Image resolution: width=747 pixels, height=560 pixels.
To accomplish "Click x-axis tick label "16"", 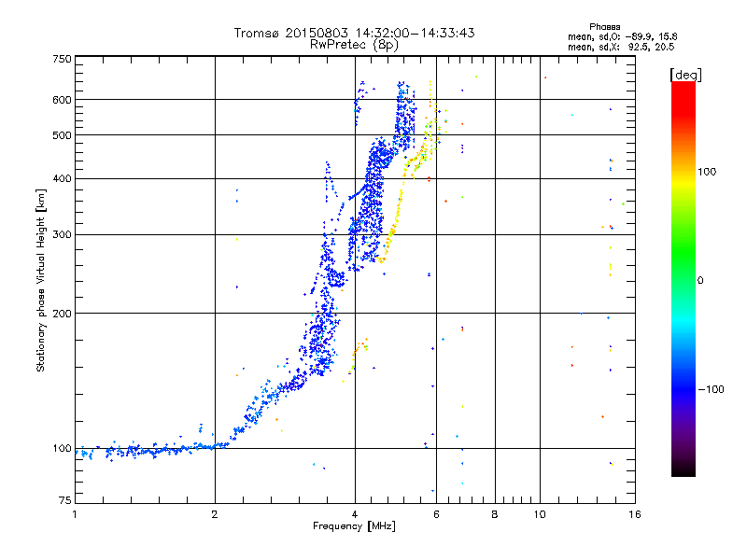I will (x=635, y=514).
